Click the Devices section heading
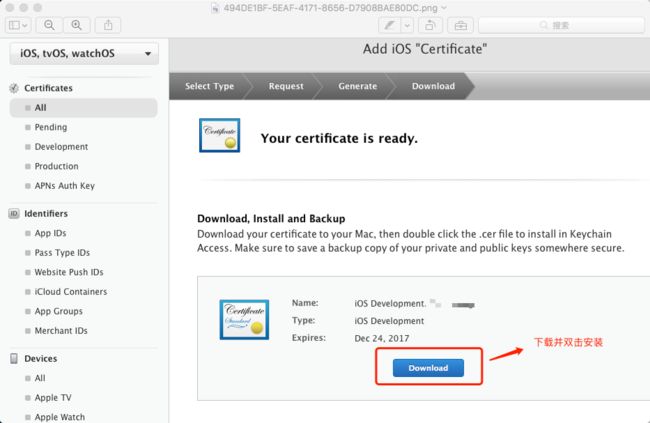 tap(41, 358)
